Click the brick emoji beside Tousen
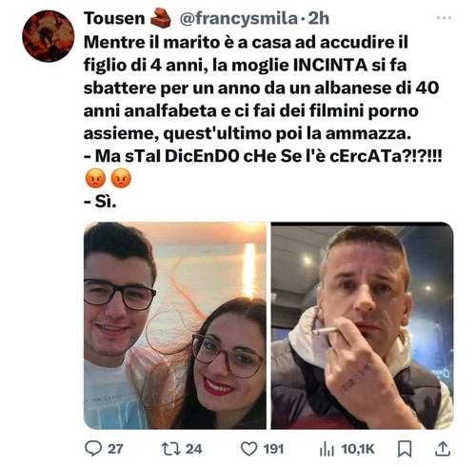The image size is (476, 468). 160,18
